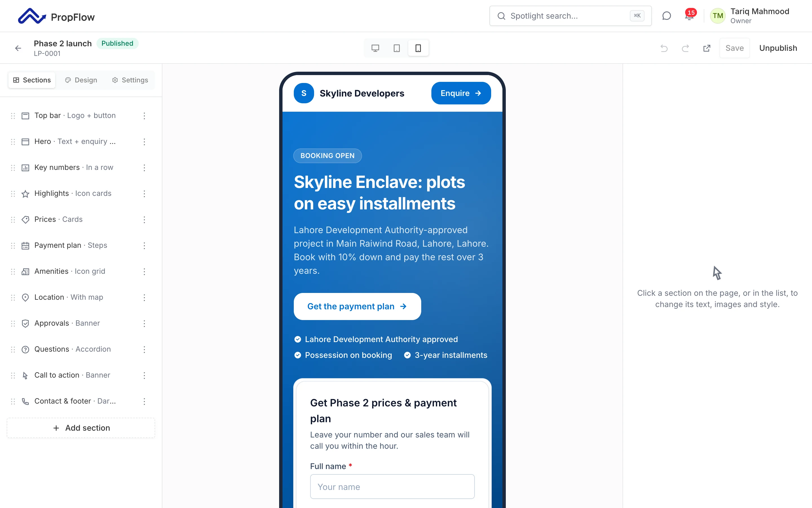
Task: Focus the Spotlight search field
Action: tap(570, 16)
